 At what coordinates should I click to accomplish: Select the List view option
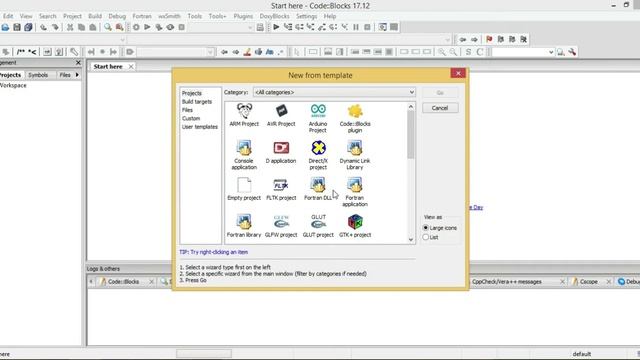pyautogui.click(x=431, y=237)
